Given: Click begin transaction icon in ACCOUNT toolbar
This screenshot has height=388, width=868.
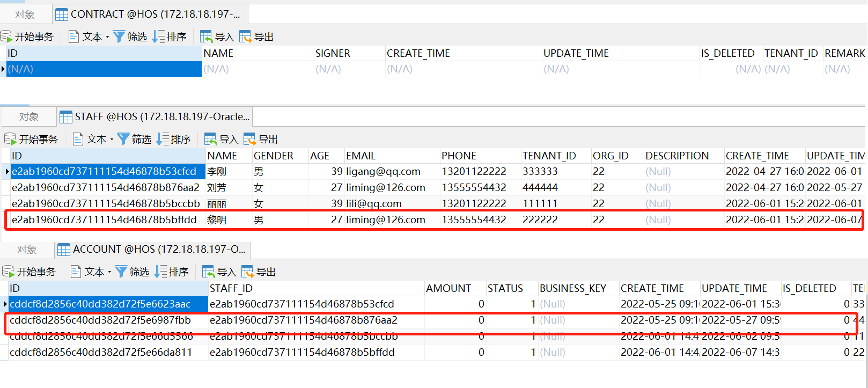Looking at the screenshot, I should tap(8, 272).
